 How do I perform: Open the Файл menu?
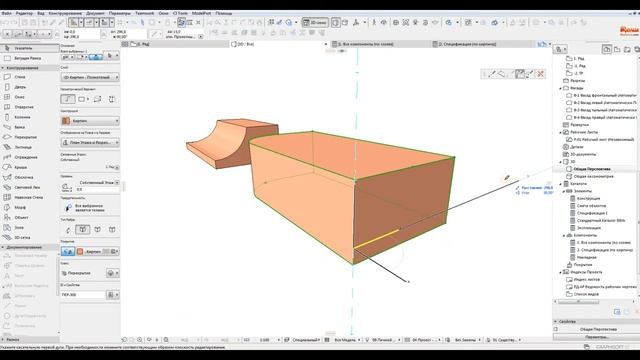(7, 13)
